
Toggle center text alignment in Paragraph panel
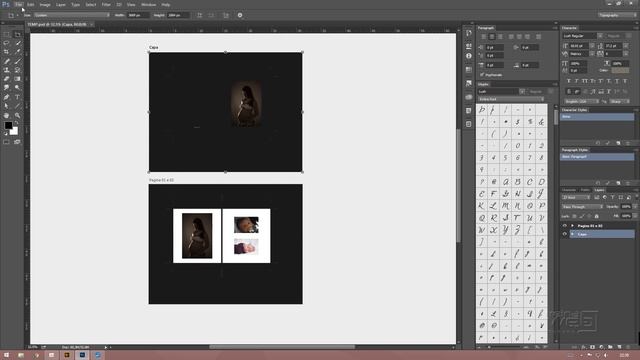tap(492, 37)
